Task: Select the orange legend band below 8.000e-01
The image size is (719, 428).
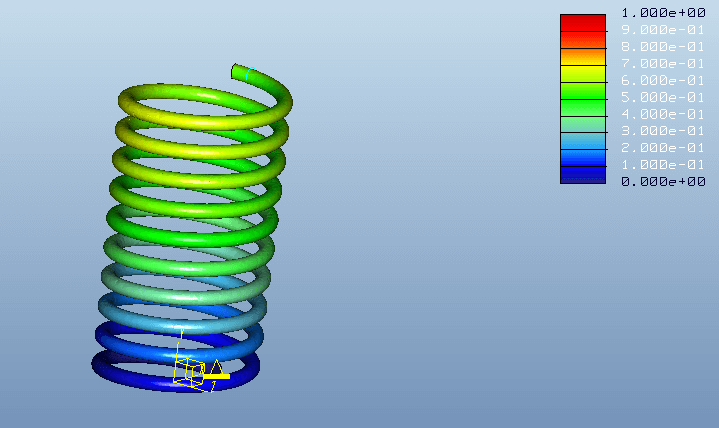Action: (583, 56)
